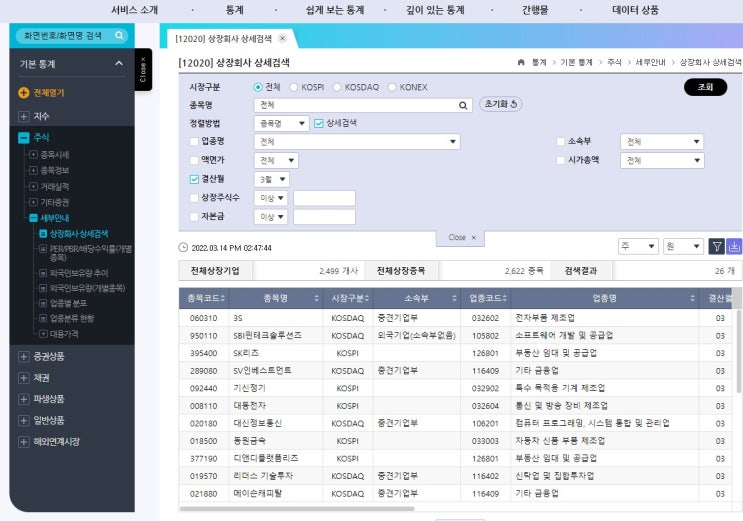Open the 원 currency dropdown

coord(683,246)
